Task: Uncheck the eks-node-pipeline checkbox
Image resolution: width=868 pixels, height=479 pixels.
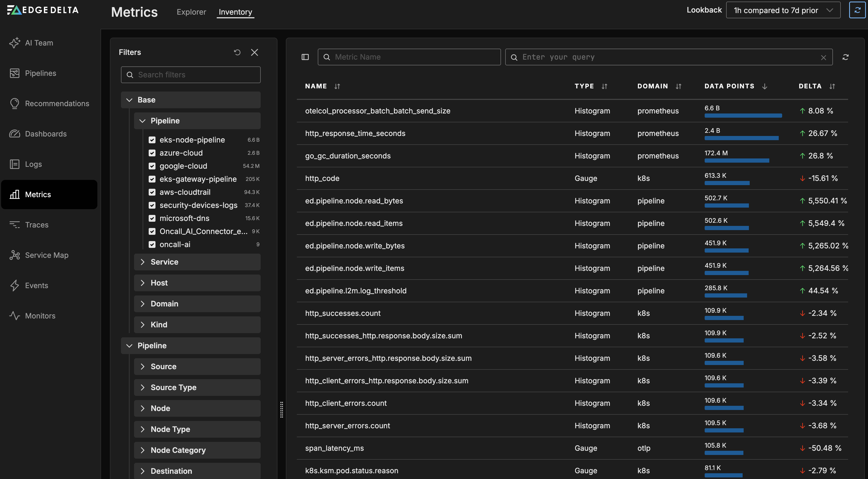Action: click(x=152, y=140)
